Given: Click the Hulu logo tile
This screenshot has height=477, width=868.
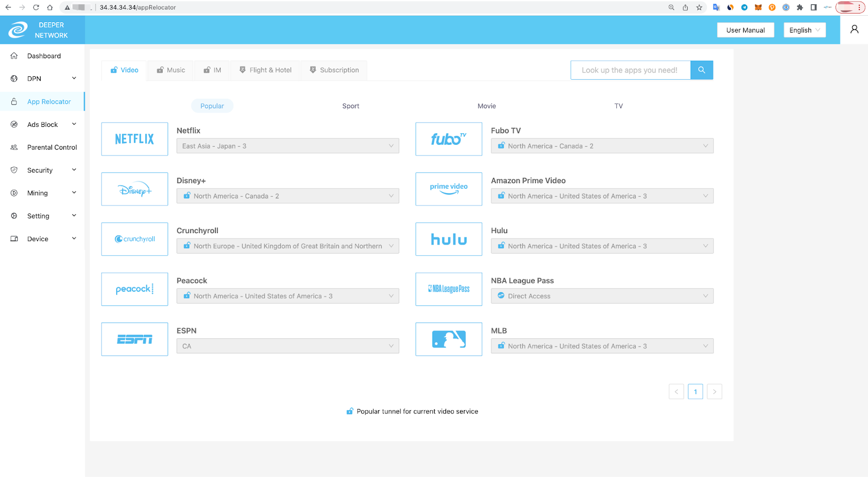Looking at the screenshot, I should (x=449, y=239).
